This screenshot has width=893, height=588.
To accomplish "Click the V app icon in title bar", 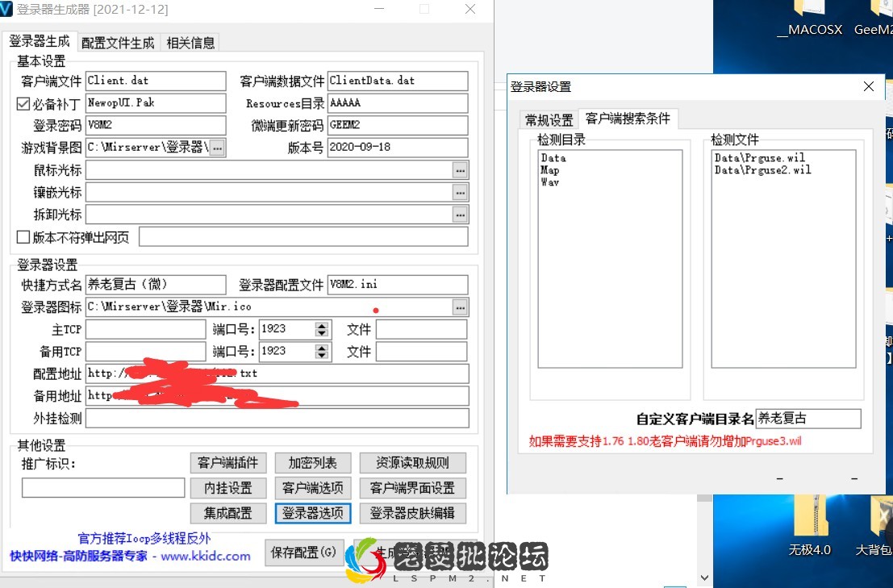I will pyautogui.click(x=6, y=9).
